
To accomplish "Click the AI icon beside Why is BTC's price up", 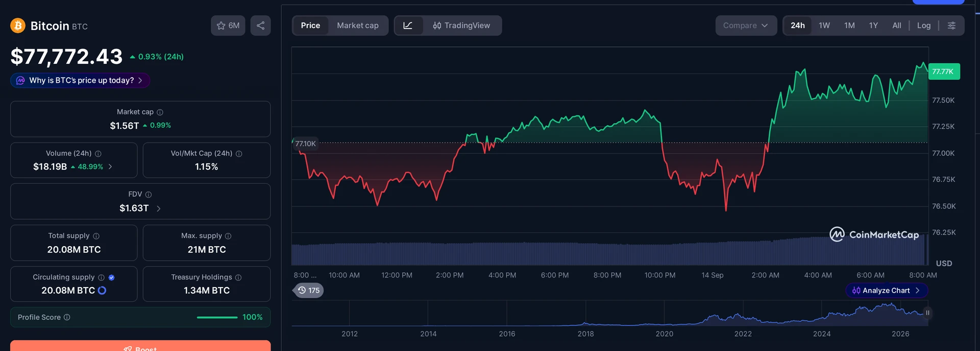I will (x=20, y=80).
